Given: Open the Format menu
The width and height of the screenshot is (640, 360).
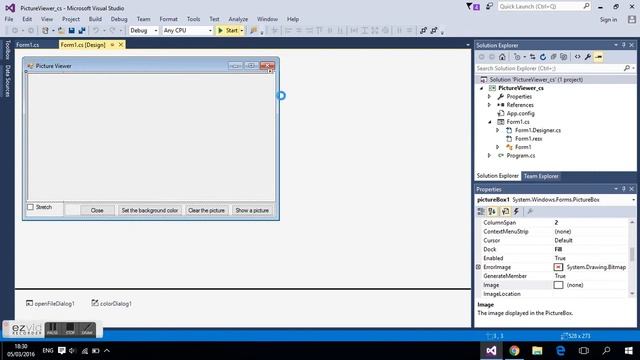Looking at the screenshot, I should coord(169,19).
